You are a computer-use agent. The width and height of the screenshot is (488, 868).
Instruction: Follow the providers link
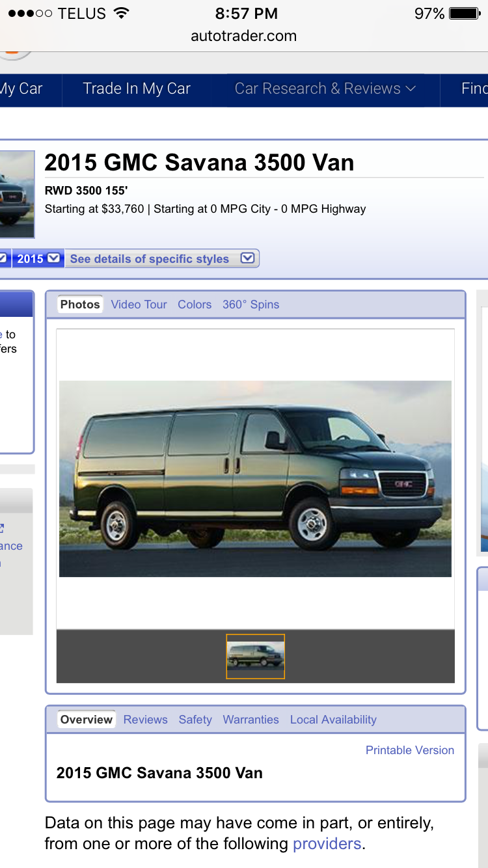pos(327,844)
